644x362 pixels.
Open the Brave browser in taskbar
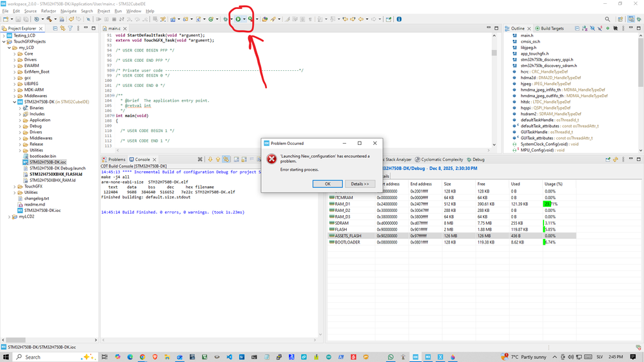coord(155,356)
